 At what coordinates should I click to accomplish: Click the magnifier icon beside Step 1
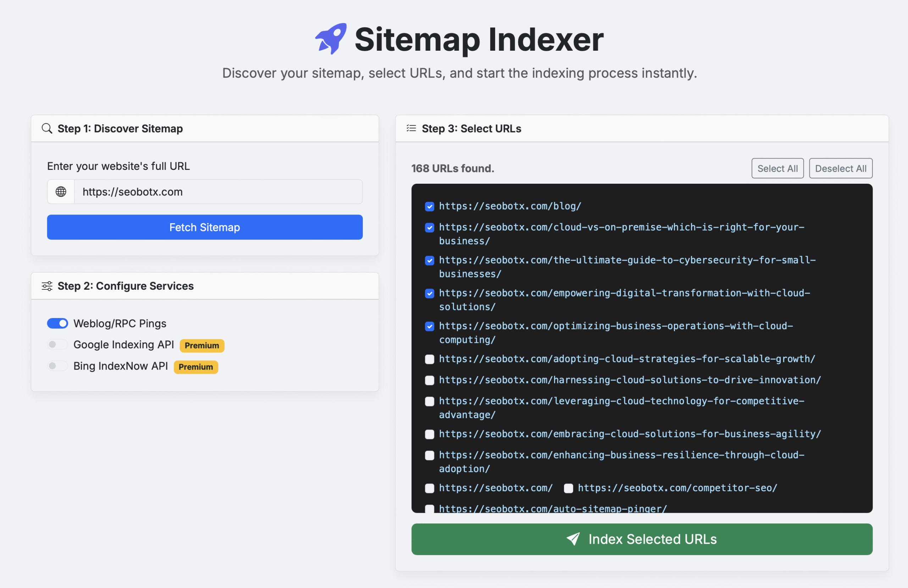tap(47, 129)
